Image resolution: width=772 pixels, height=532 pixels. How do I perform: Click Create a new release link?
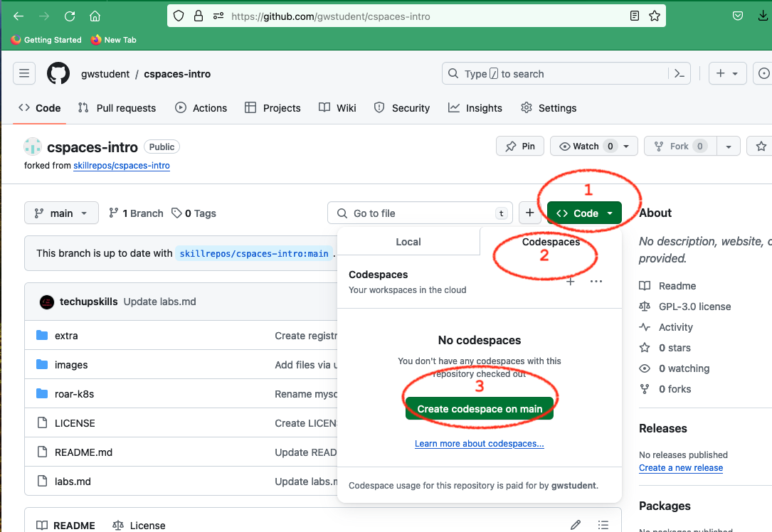tap(681, 467)
